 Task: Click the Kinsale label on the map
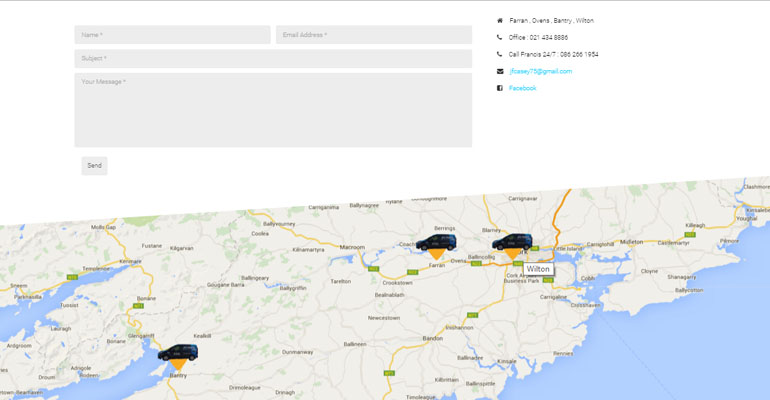pos(507,361)
